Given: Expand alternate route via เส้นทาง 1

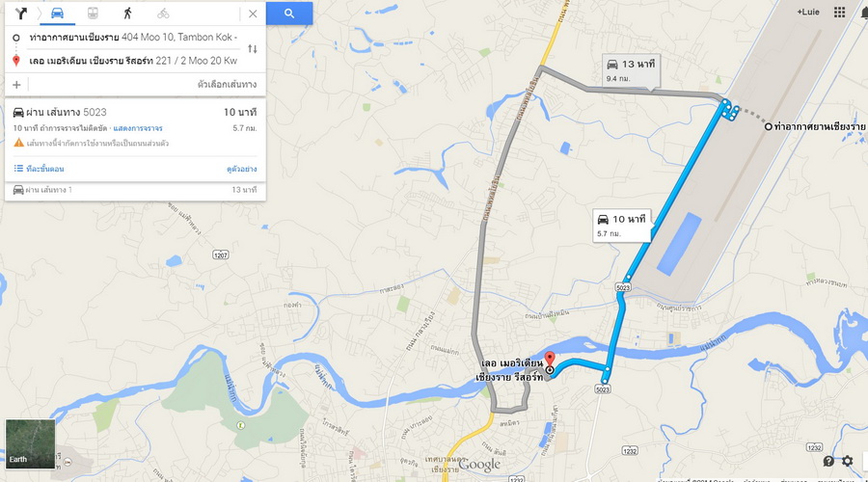Looking at the screenshot, I should [135, 190].
